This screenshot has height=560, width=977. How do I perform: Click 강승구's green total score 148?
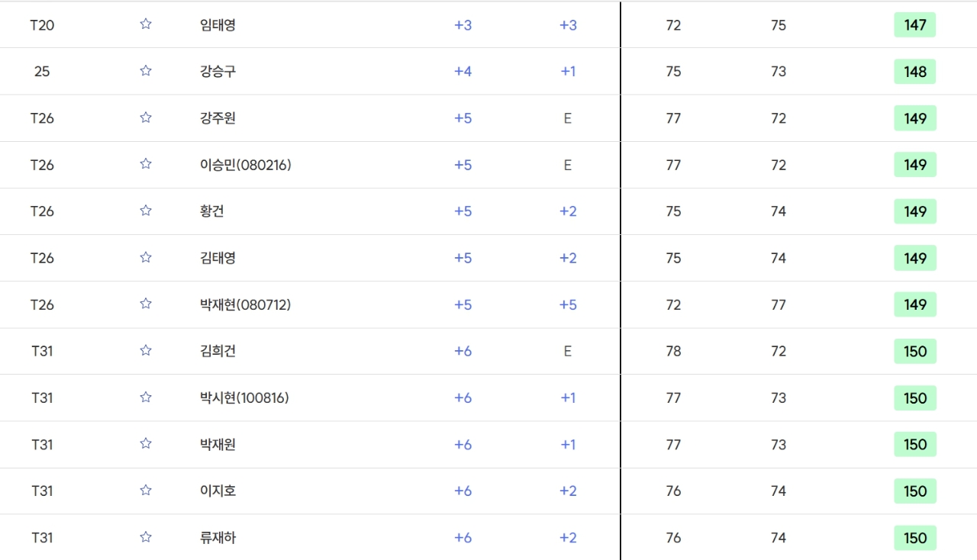coord(914,72)
